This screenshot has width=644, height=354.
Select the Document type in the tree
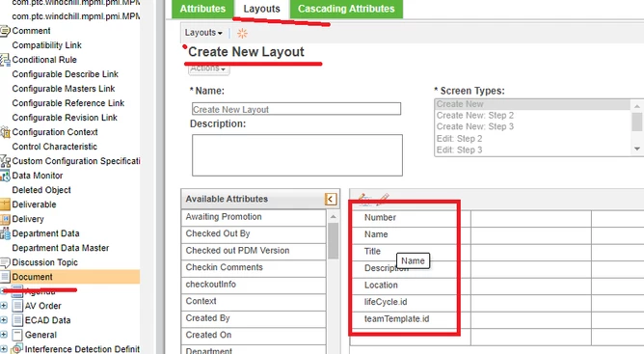(x=33, y=277)
